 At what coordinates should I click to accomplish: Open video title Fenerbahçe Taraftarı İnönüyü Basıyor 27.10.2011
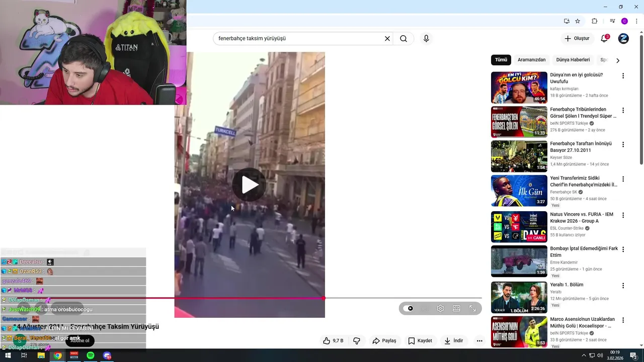[x=581, y=147]
